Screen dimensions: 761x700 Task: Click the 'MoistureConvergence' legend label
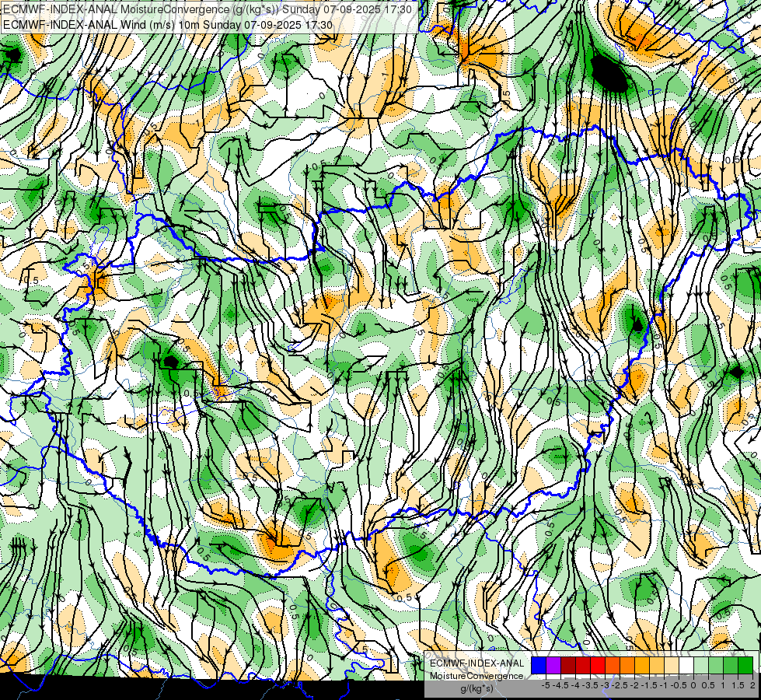(x=476, y=676)
